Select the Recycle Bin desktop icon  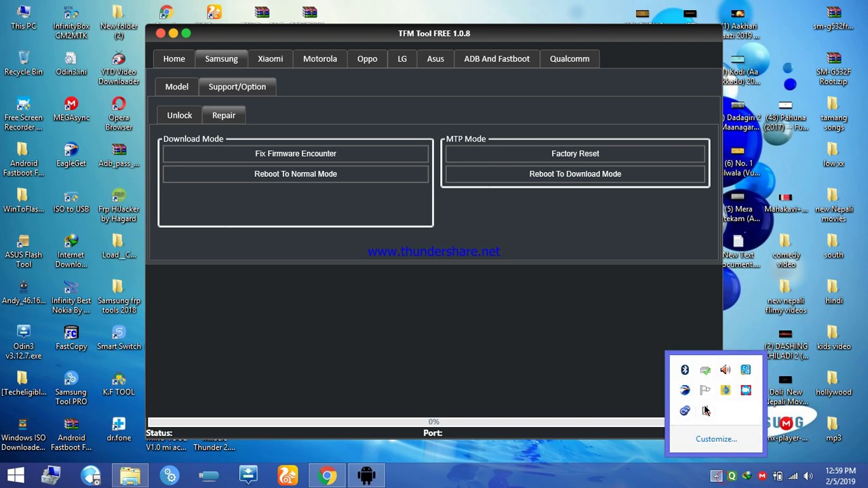click(x=23, y=63)
